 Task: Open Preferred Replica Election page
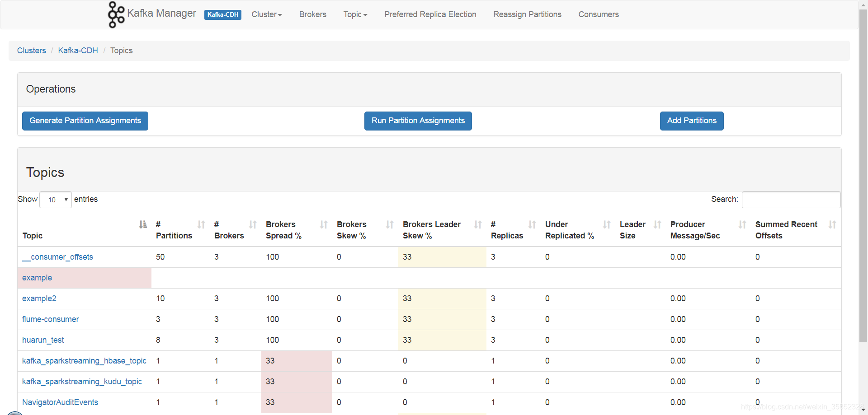tap(430, 14)
